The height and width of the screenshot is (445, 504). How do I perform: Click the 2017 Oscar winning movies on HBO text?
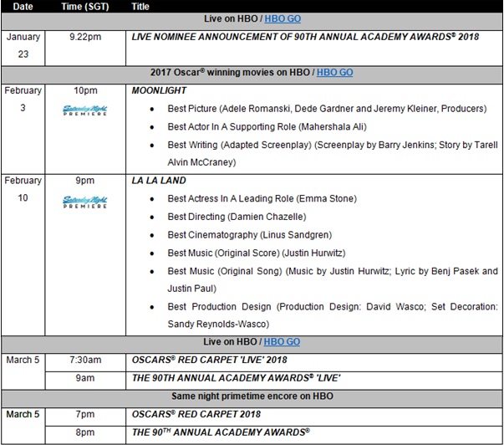pyautogui.click(x=230, y=73)
